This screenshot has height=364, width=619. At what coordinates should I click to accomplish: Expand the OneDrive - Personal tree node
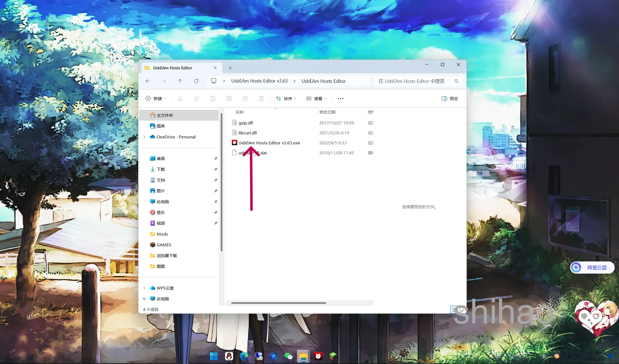(144, 137)
